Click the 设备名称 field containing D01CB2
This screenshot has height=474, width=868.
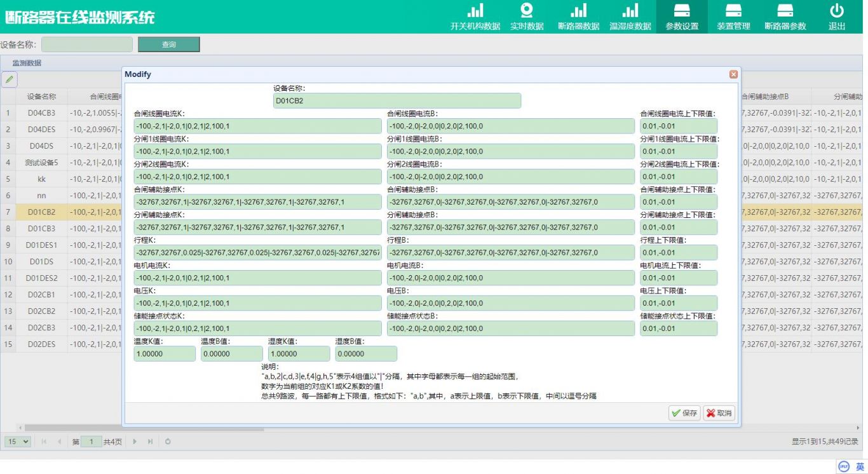point(397,100)
